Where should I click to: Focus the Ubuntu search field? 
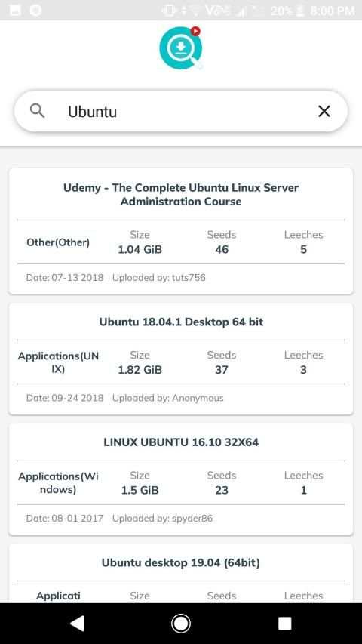(x=181, y=111)
